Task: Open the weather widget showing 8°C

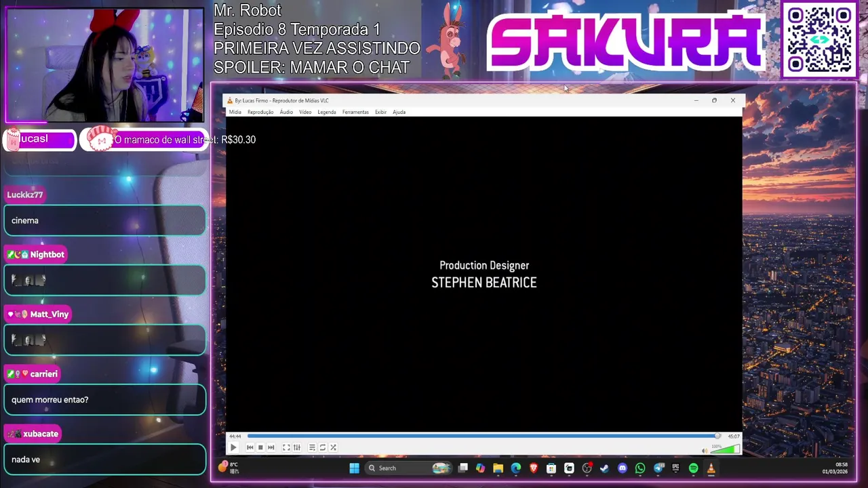Action: (229, 468)
